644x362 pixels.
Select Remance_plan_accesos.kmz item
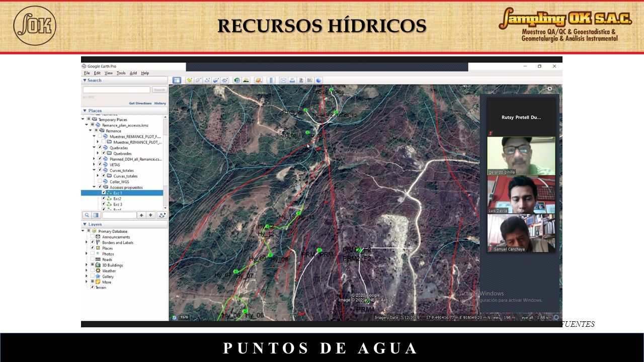(125, 125)
